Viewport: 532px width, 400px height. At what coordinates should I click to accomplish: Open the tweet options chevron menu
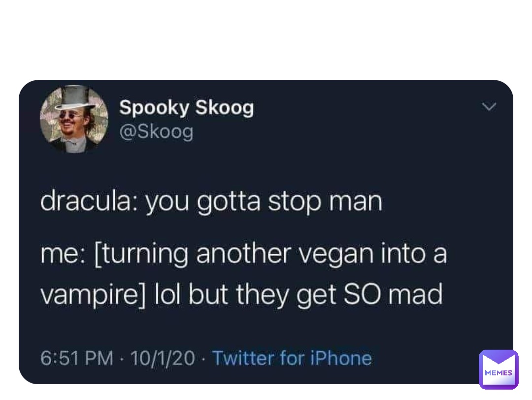(x=489, y=107)
